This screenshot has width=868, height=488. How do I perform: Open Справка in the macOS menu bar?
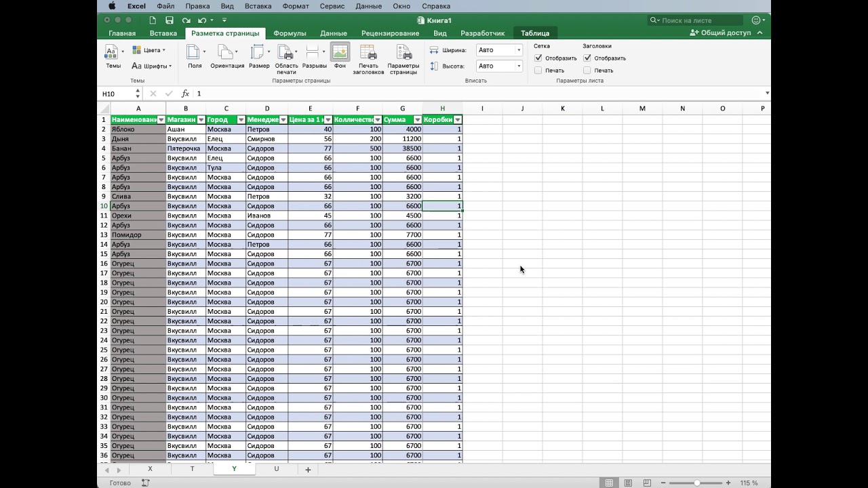(436, 6)
